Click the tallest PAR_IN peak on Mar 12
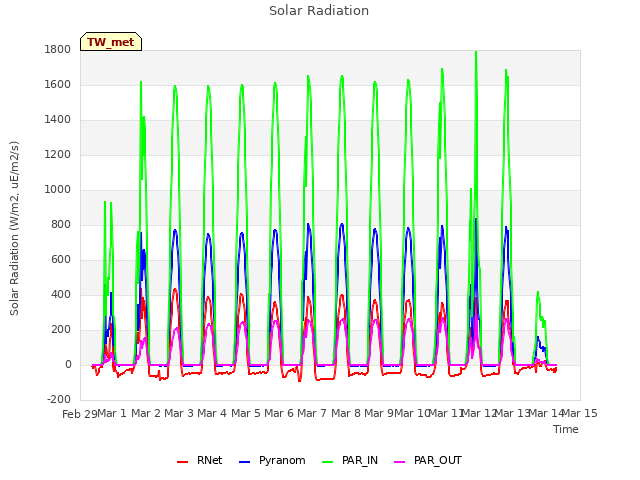 tap(476, 52)
